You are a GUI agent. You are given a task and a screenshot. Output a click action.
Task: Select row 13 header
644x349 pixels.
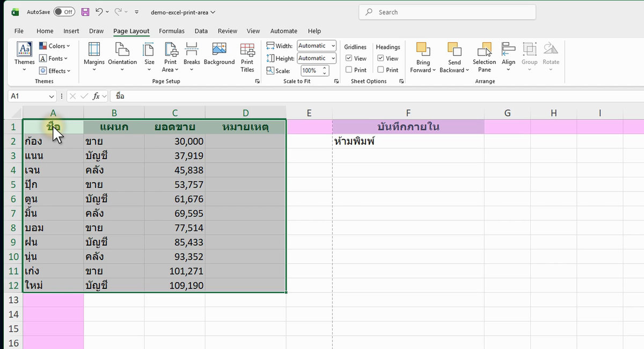pyautogui.click(x=13, y=300)
